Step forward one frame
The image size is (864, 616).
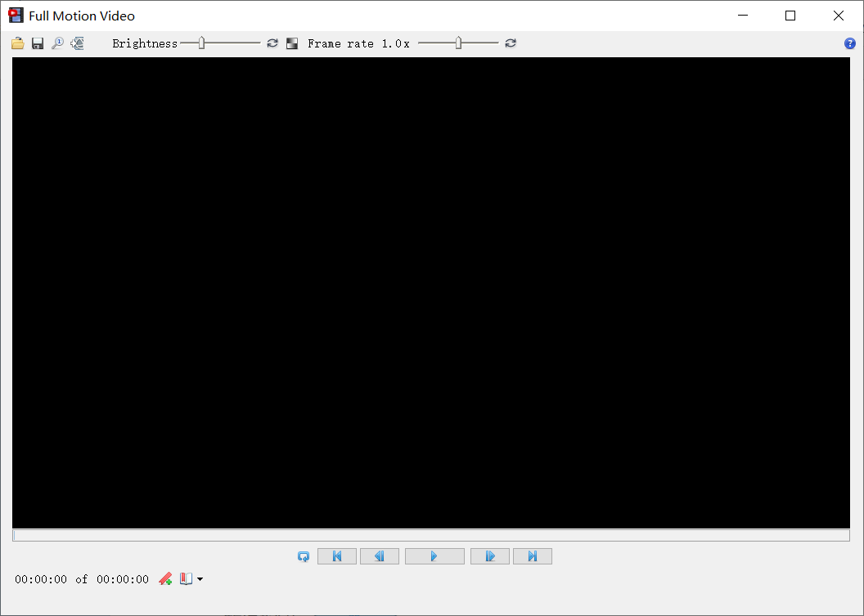(x=490, y=556)
